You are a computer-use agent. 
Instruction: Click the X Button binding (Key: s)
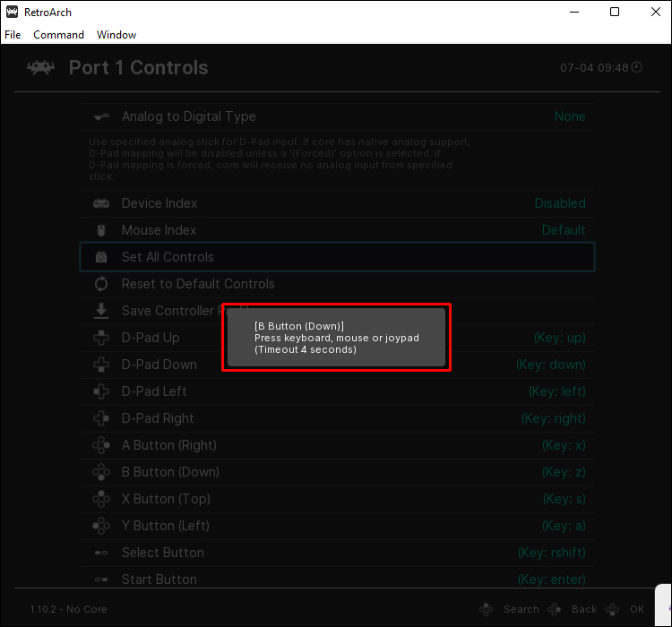point(564,499)
